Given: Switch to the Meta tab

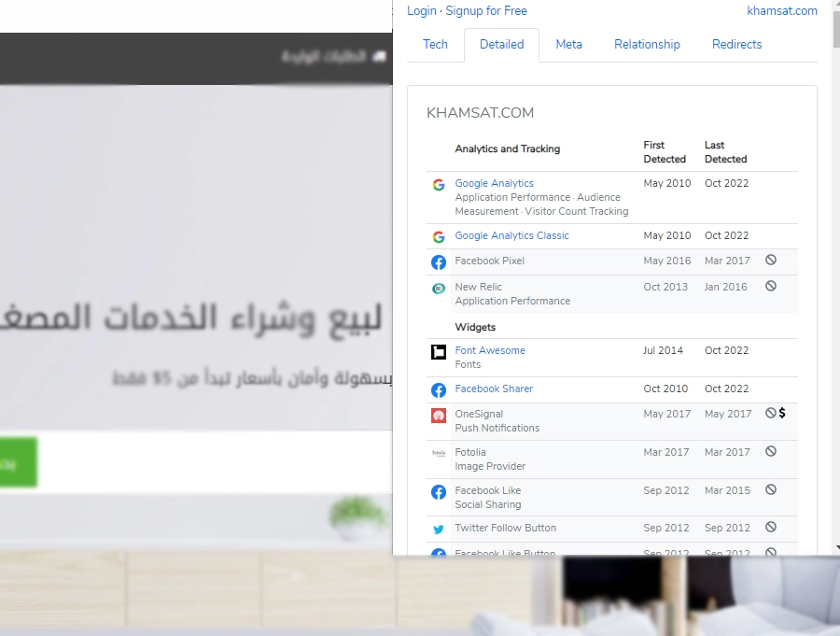Looking at the screenshot, I should coord(568,45).
